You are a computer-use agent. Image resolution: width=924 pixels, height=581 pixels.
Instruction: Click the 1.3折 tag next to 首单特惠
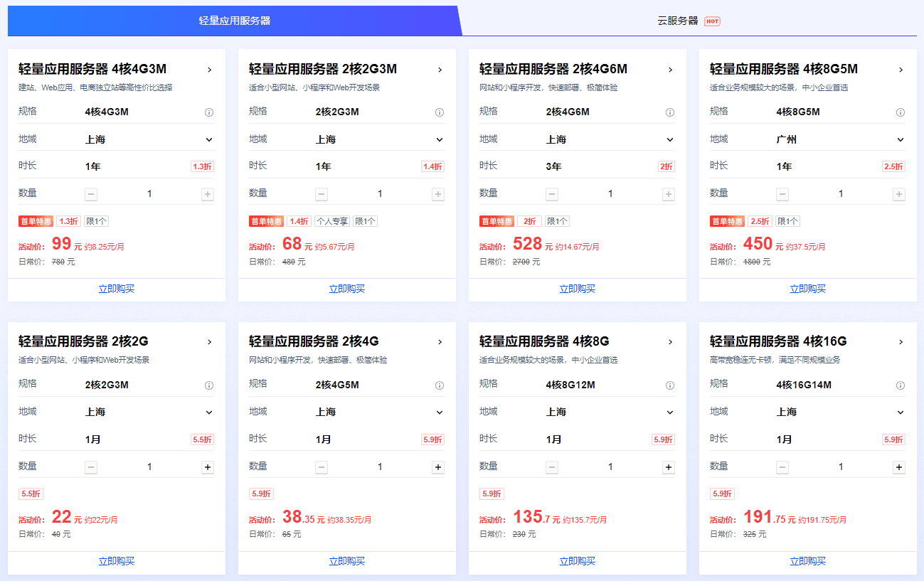pyautogui.click(x=69, y=221)
